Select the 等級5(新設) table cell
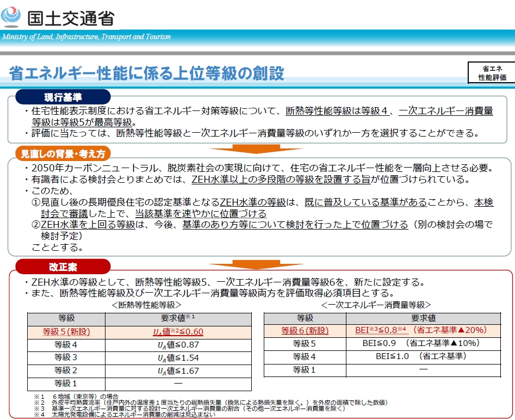The height and width of the screenshot is (420, 515). [x=66, y=331]
